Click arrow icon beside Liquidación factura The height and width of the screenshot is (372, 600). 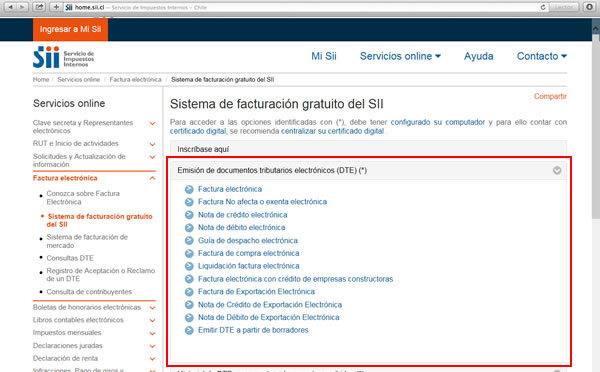pyautogui.click(x=189, y=266)
